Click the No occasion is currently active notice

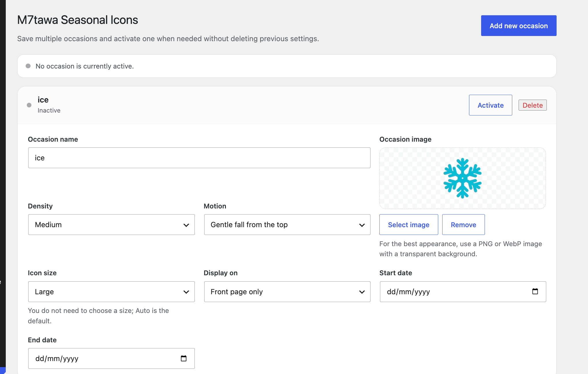point(287,66)
